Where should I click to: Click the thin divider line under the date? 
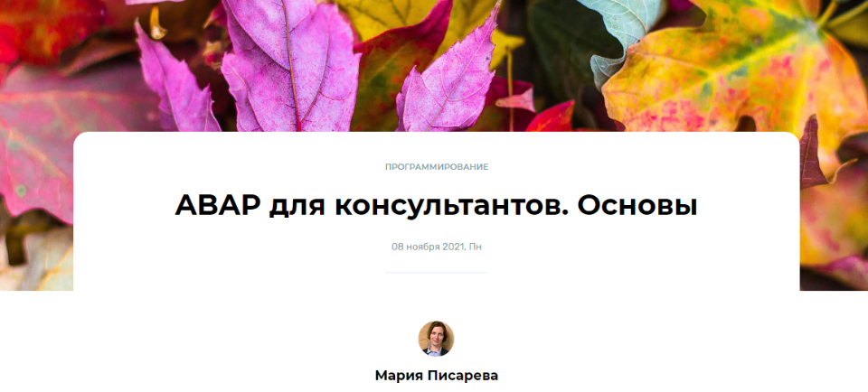tap(436, 273)
